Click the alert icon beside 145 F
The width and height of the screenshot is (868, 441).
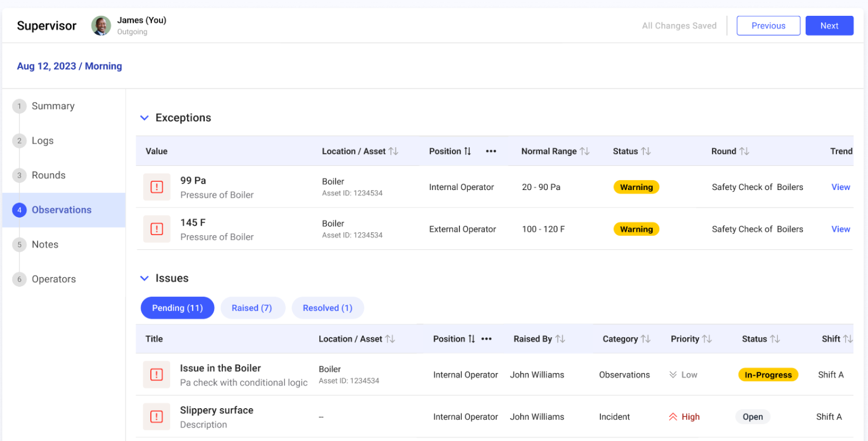157,229
